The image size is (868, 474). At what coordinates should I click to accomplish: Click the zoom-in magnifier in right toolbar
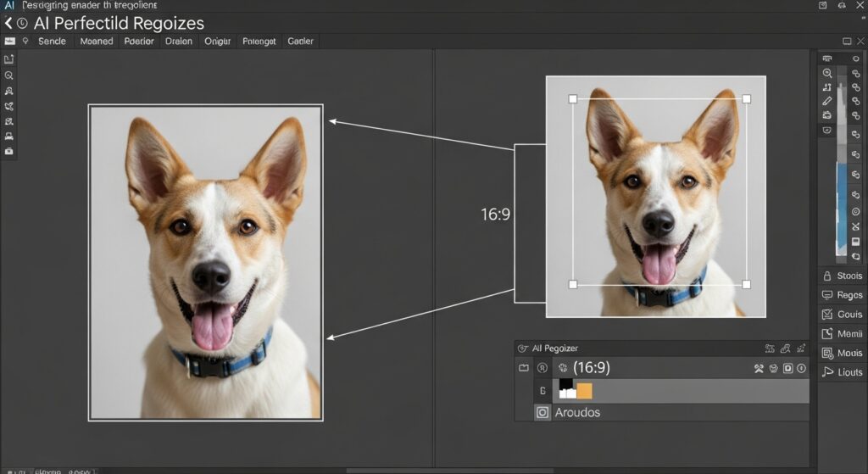[x=827, y=74]
